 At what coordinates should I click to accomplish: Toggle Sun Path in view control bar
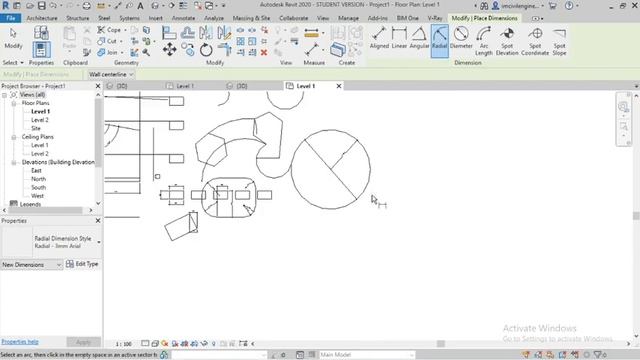[164, 344]
